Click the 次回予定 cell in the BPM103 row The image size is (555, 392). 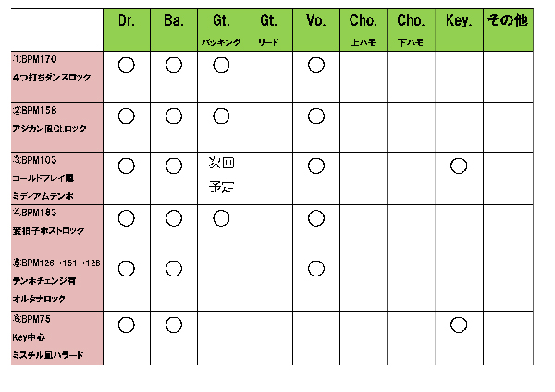(x=222, y=176)
